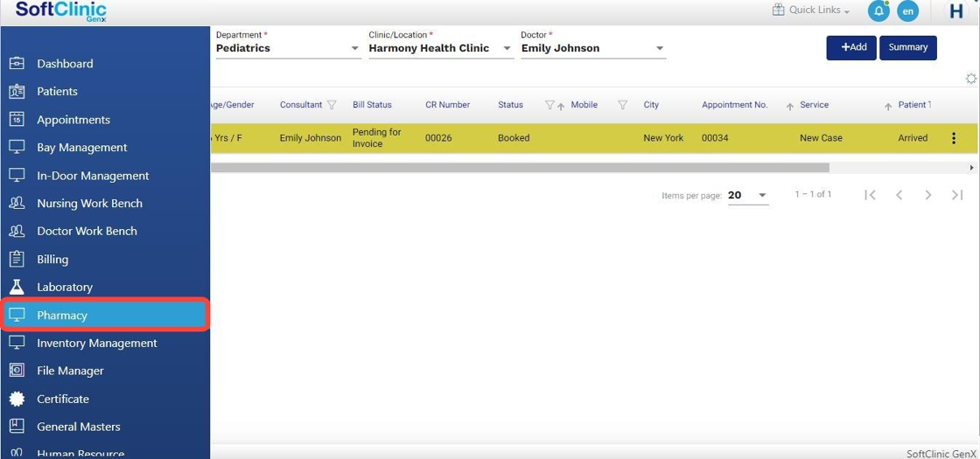Click the CR Number column header

[447, 105]
